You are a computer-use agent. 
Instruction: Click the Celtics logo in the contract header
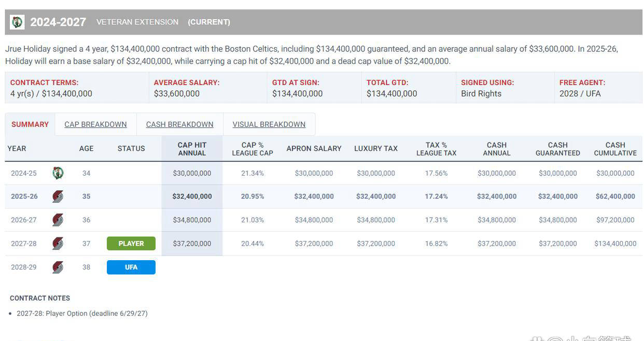(18, 22)
